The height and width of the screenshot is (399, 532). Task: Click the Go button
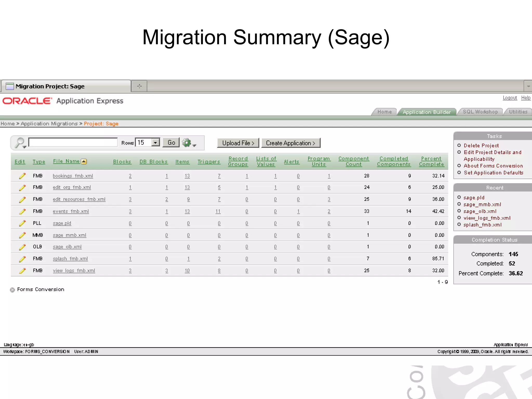coord(171,143)
